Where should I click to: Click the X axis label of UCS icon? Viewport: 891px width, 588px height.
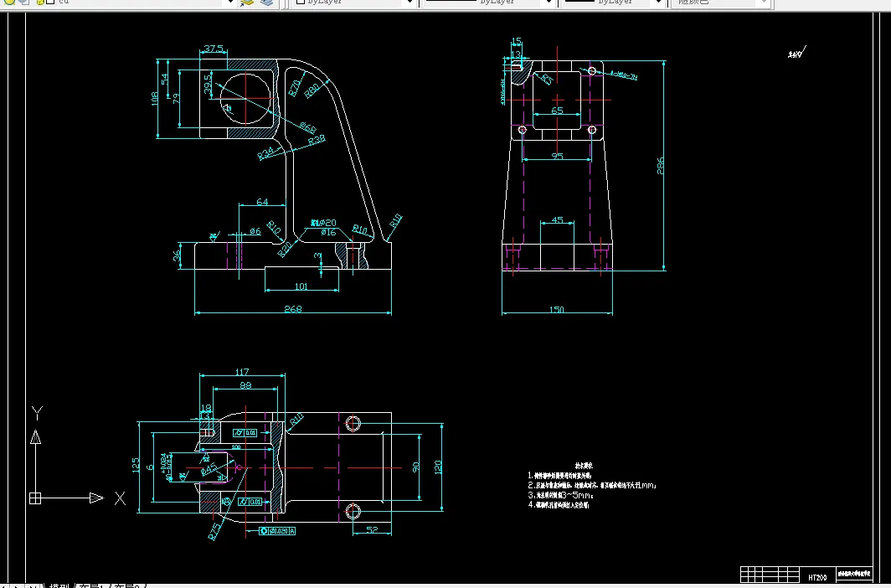[x=120, y=498]
